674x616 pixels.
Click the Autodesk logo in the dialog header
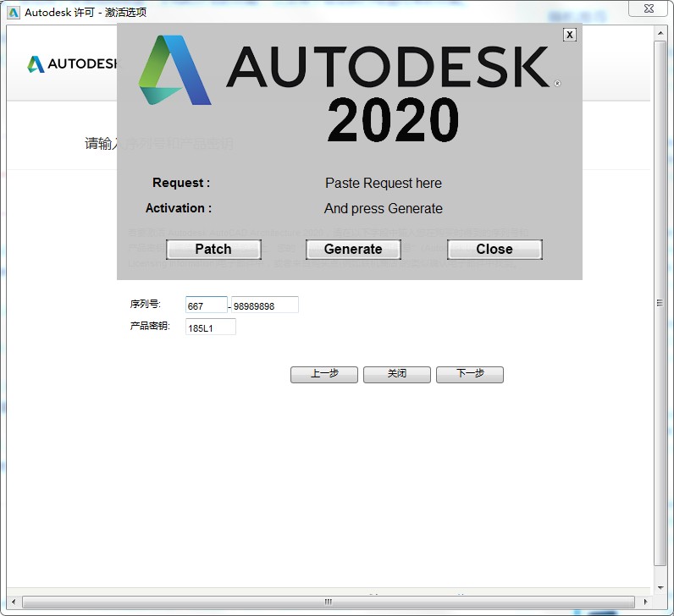71,64
